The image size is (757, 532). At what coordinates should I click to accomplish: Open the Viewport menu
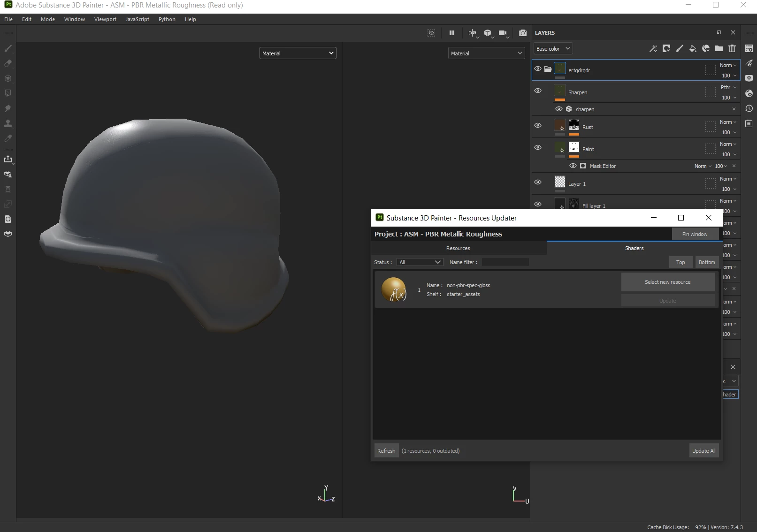click(105, 19)
